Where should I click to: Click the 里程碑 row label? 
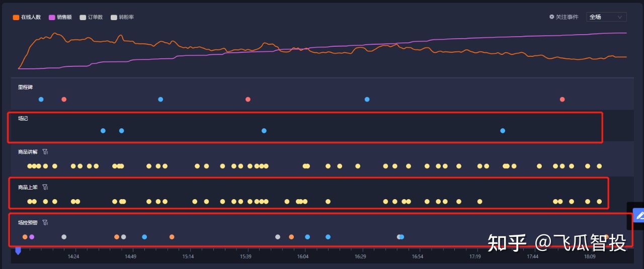pos(25,87)
